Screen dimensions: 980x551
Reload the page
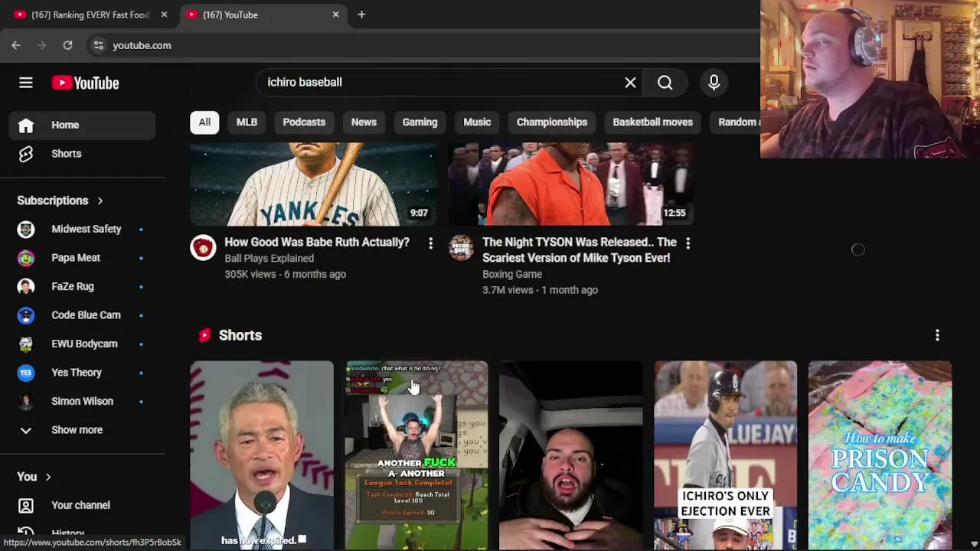[67, 45]
